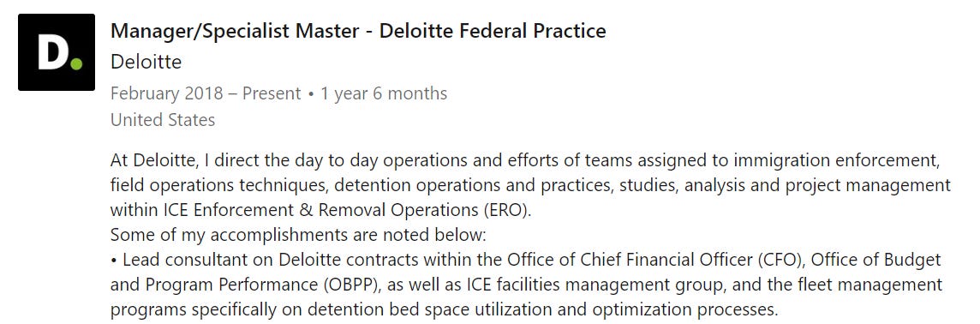Select the February 2018 start date text

tap(167, 93)
